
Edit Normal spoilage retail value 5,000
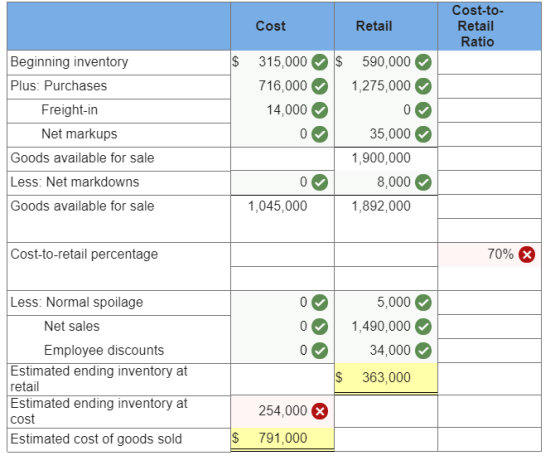(x=386, y=303)
